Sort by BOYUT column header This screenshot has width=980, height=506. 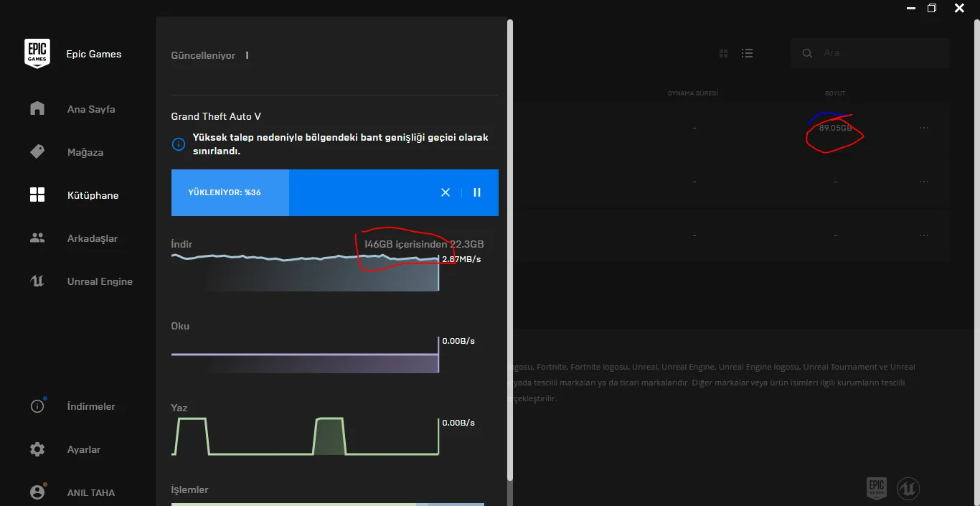point(835,93)
